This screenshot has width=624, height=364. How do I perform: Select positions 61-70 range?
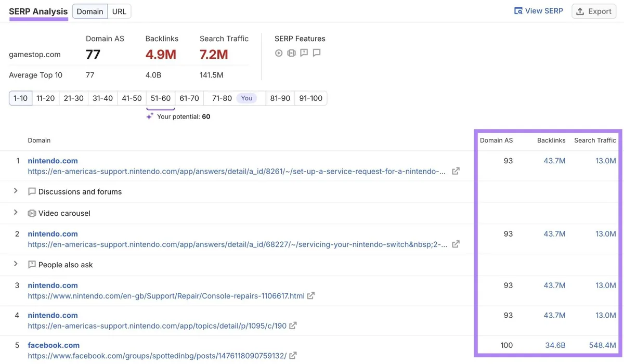pyautogui.click(x=189, y=98)
